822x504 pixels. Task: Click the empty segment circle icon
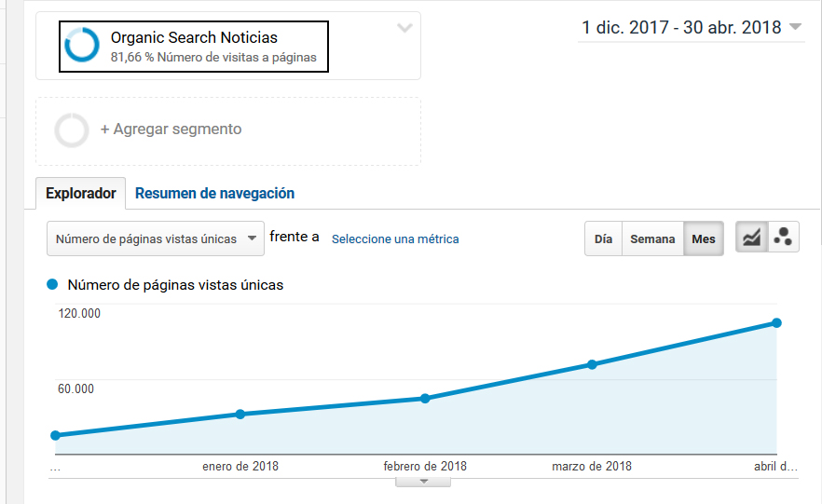coord(72,130)
